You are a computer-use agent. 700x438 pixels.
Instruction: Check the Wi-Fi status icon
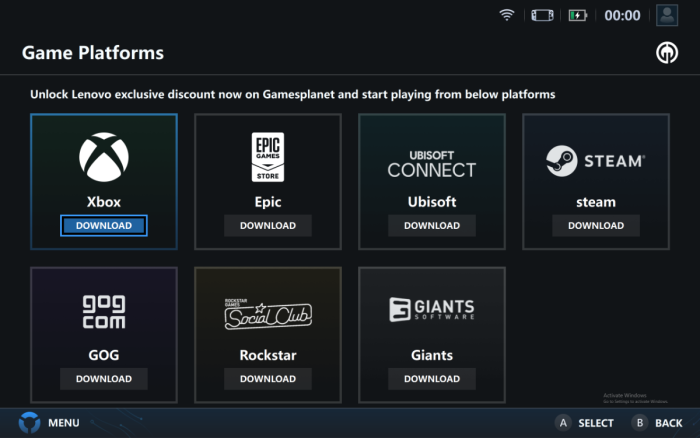507,15
